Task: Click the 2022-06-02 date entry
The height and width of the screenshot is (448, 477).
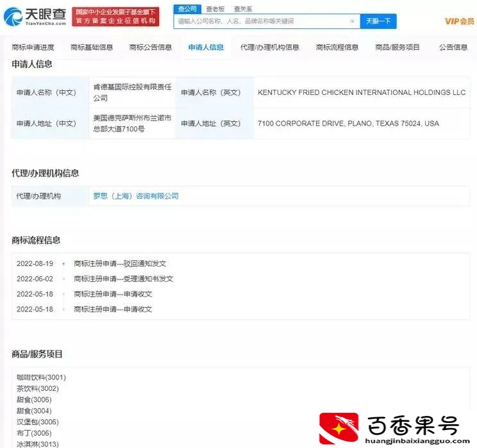Action: click(x=35, y=279)
